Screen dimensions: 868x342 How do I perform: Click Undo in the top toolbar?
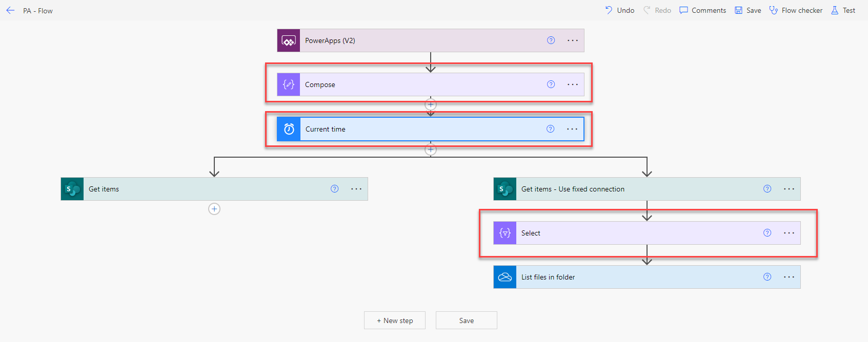pos(619,10)
